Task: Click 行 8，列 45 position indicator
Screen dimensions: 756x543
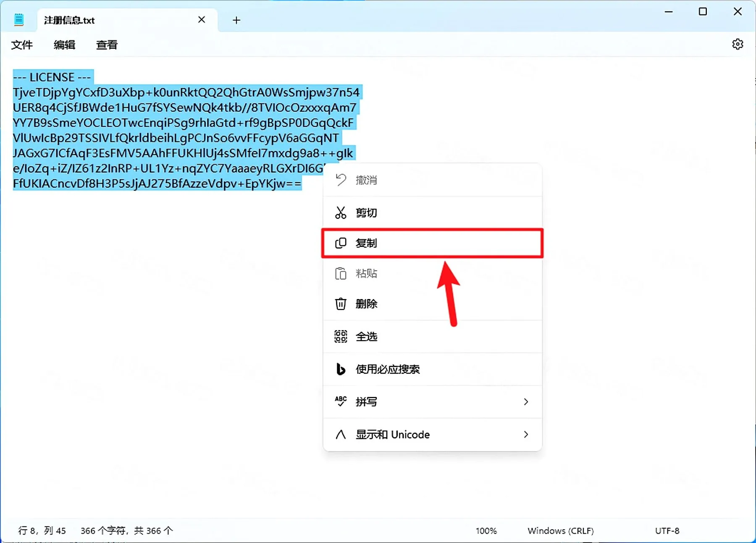Action: click(42, 531)
